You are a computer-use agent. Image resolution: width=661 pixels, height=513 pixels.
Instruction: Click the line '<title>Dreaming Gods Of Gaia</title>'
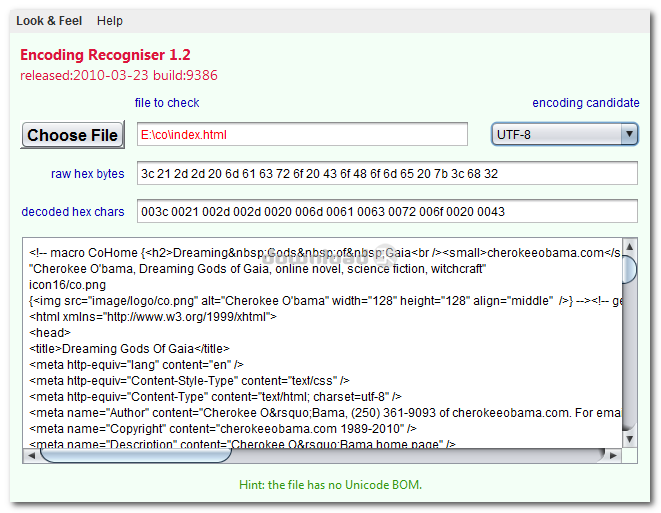(129, 349)
